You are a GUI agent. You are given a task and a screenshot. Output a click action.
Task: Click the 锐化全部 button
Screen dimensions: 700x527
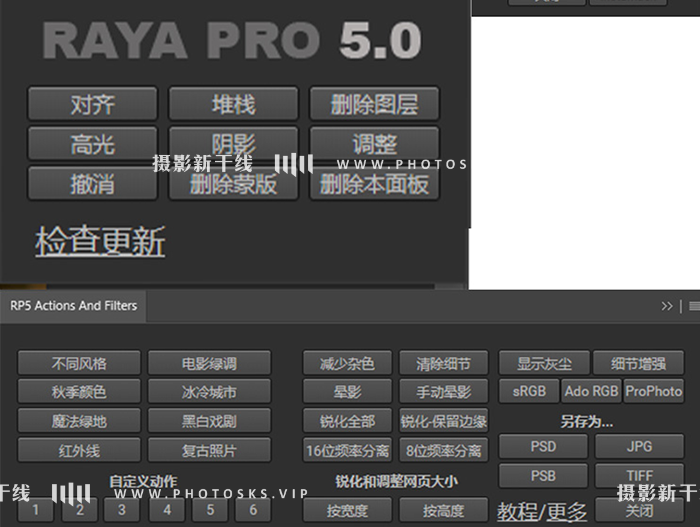tap(347, 421)
